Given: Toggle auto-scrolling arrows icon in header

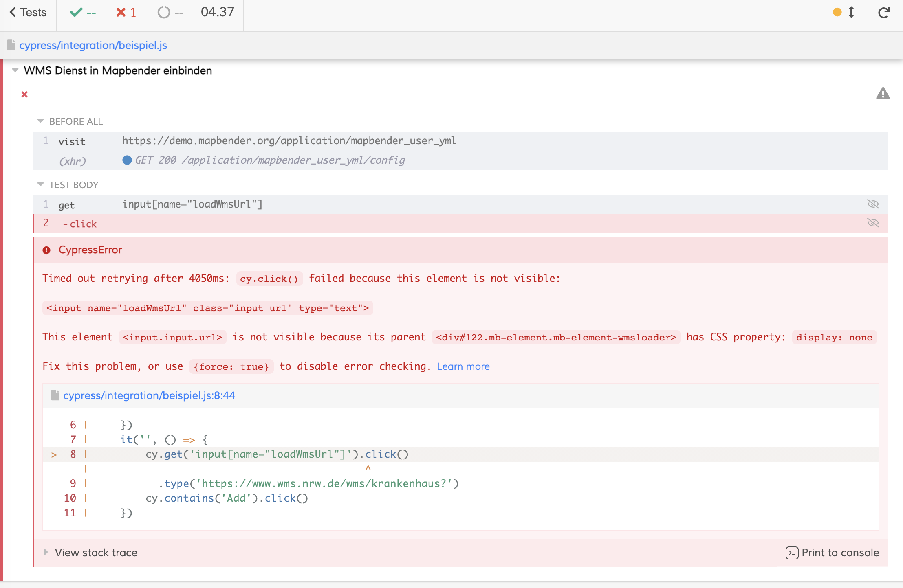Looking at the screenshot, I should 851,12.
